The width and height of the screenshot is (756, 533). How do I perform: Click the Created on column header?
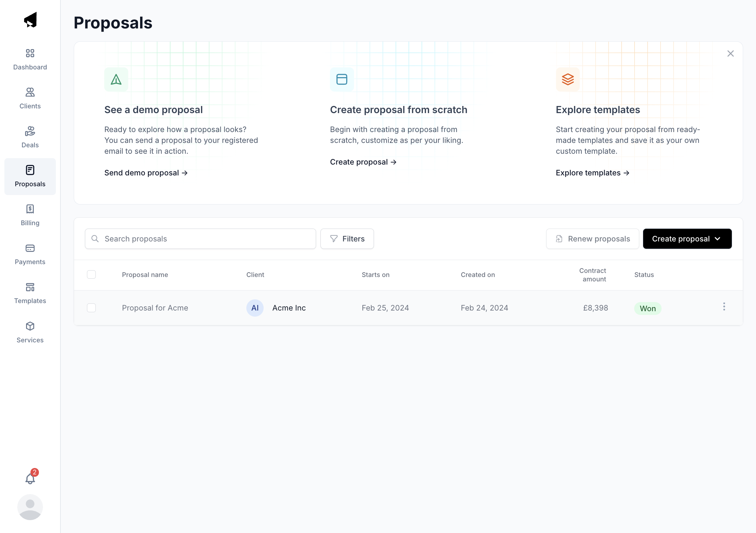pos(478,275)
